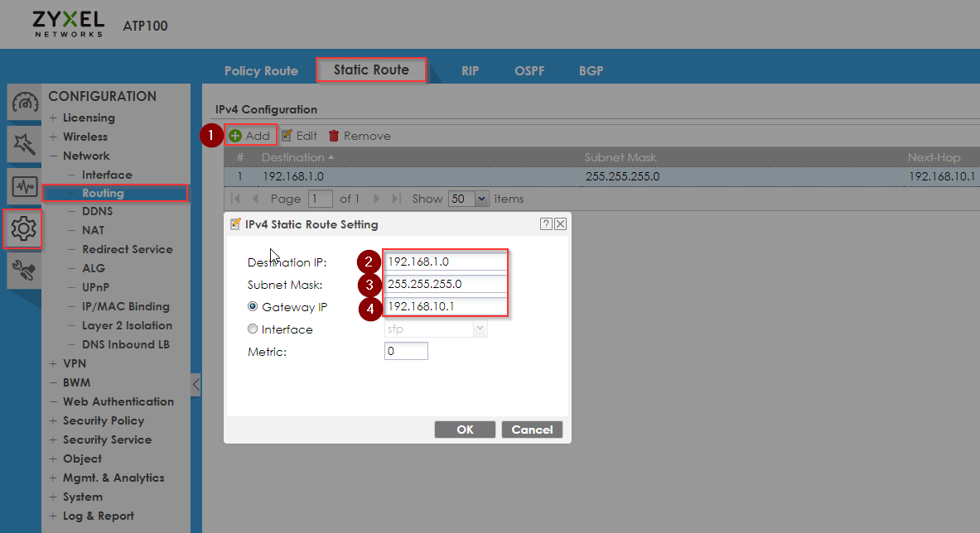This screenshot has width=980, height=533.
Task: Click the Cancel button
Action: point(532,430)
